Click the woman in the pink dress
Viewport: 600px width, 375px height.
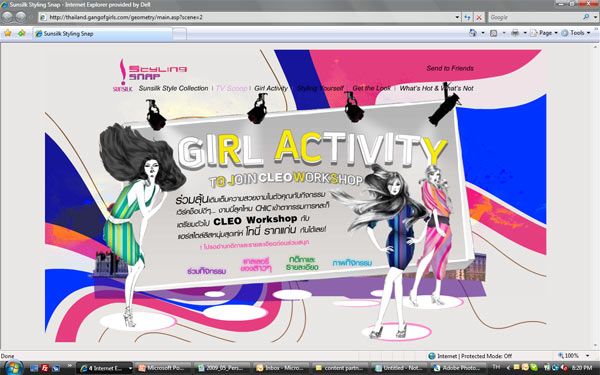coord(434,233)
